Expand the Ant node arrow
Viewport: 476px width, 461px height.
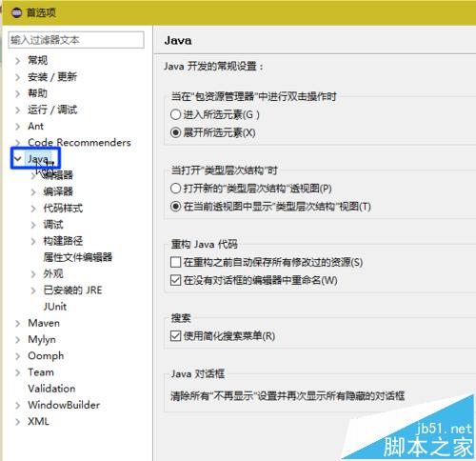click(x=18, y=127)
